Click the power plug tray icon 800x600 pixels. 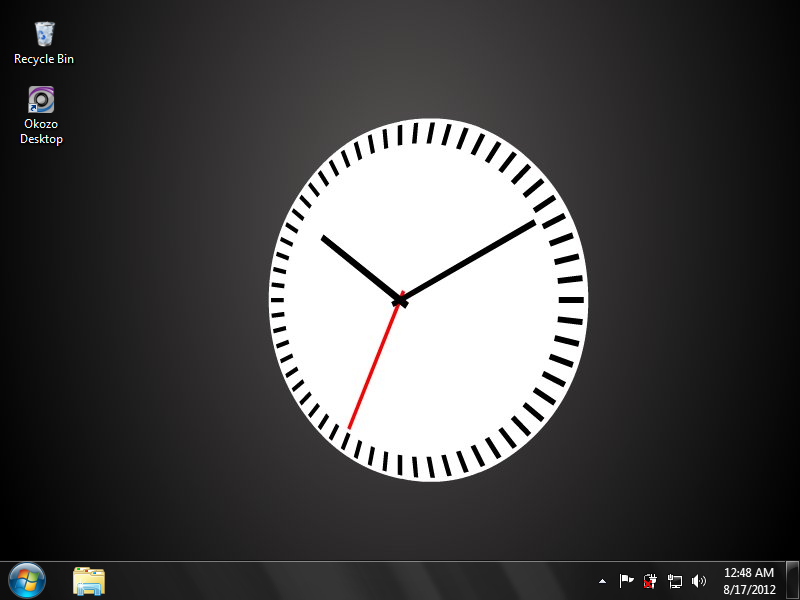pyautogui.click(x=650, y=581)
